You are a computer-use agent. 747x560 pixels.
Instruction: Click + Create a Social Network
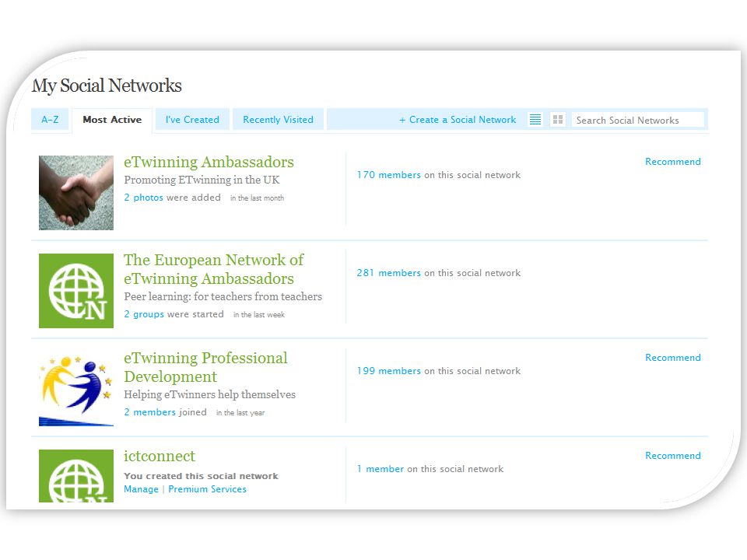pyautogui.click(x=458, y=120)
